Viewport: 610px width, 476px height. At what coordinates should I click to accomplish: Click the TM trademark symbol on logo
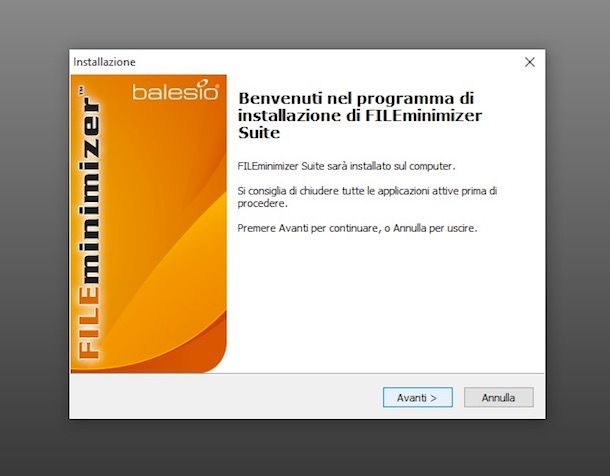pos(81,91)
